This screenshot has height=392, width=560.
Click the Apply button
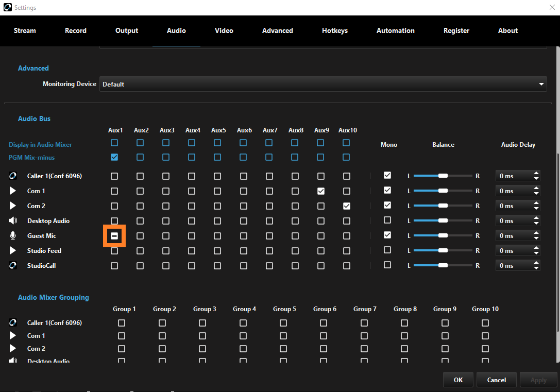[x=538, y=380]
